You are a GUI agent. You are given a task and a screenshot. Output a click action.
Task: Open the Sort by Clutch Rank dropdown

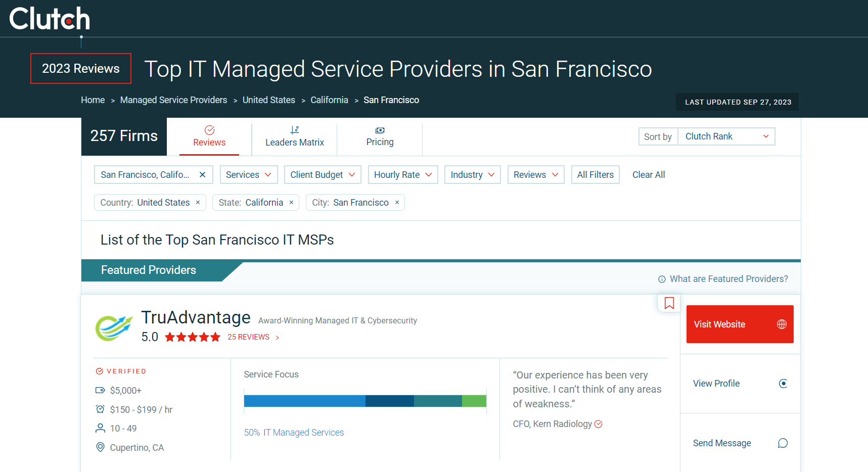[726, 136]
